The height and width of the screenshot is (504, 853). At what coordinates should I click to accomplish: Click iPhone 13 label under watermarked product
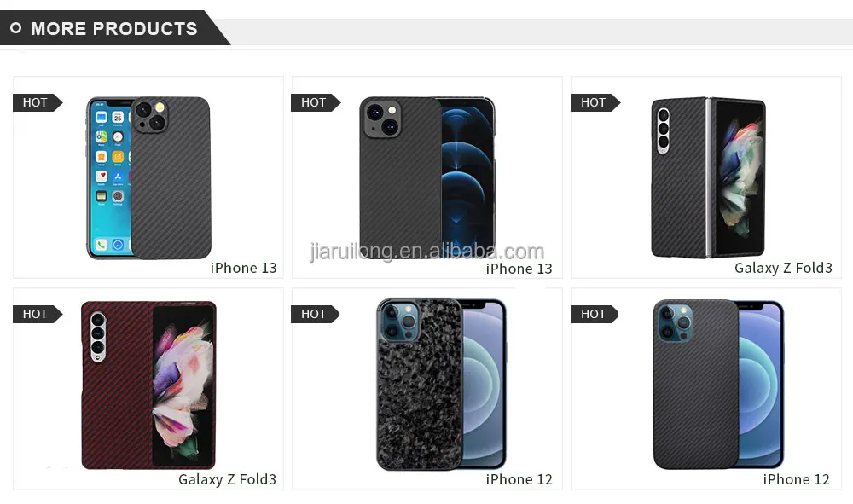click(x=519, y=269)
